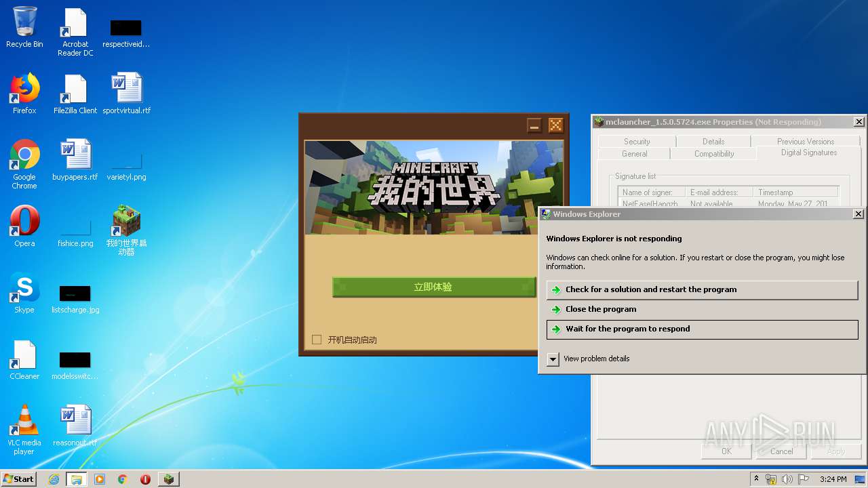The image size is (868, 488).
Task: Switch to Security tab in Properties
Action: tap(637, 142)
